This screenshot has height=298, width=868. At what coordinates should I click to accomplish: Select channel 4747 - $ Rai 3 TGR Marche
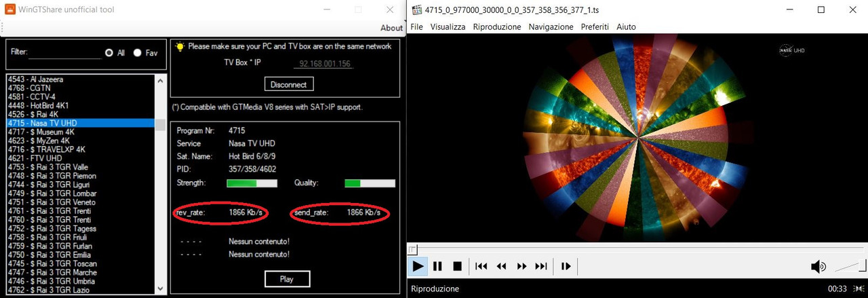pyautogui.click(x=81, y=272)
